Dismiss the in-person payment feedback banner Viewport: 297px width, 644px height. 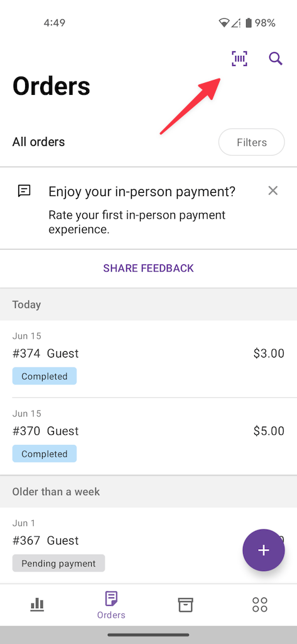pos(273,190)
